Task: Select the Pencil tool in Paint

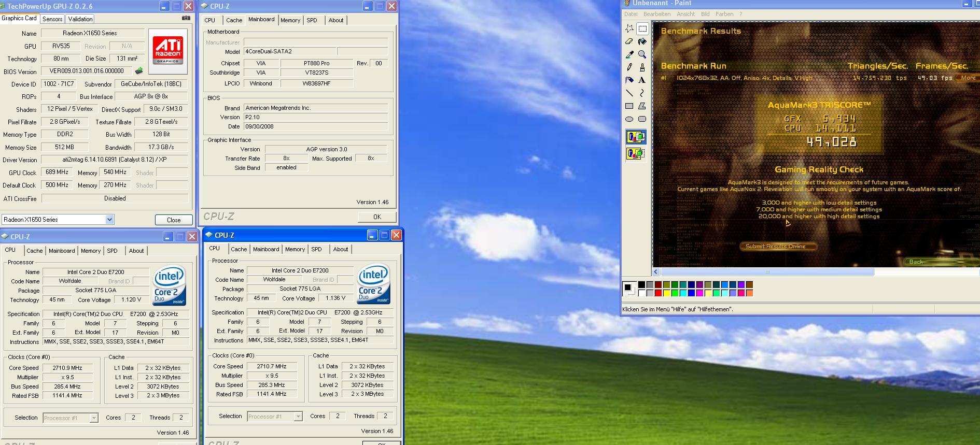Action: (x=629, y=67)
